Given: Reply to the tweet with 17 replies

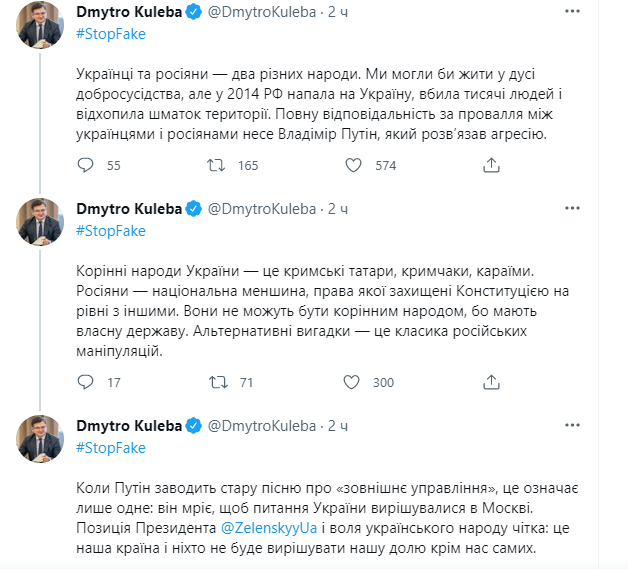Looking at the screenshot, I should pos(86,382).
